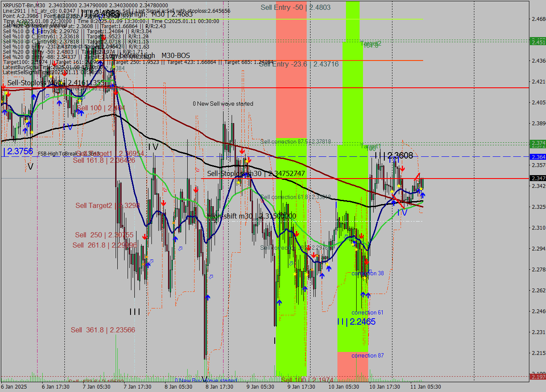Click 'Sell correction 61.8 | 2.33618' label

(x=296, y=197)
